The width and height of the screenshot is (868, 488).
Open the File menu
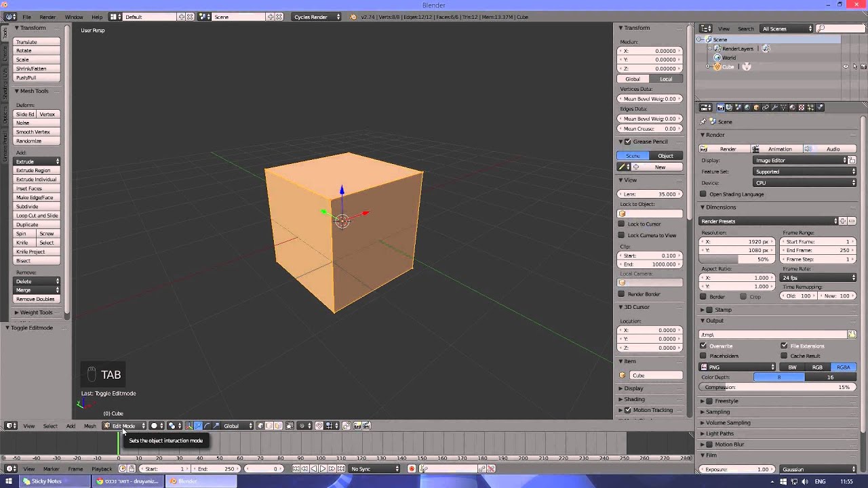point(26,16)
